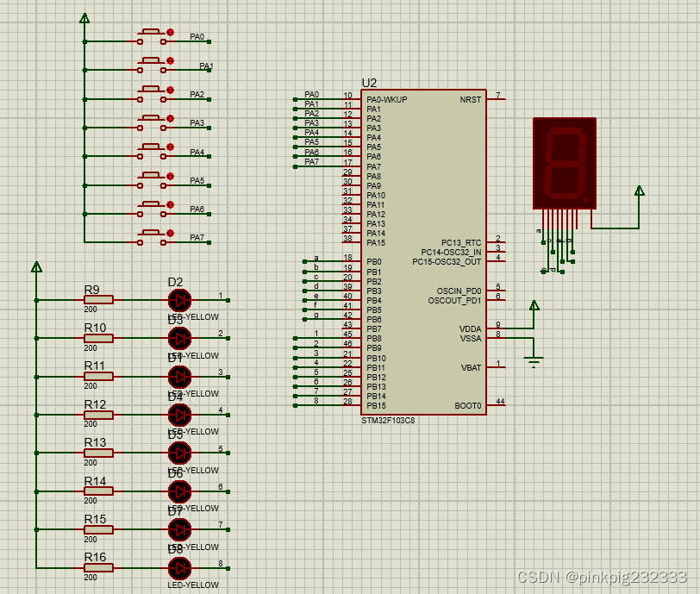
Task: Click the PC15-OSC32_OUT pin label
Action: click(447, 262)
